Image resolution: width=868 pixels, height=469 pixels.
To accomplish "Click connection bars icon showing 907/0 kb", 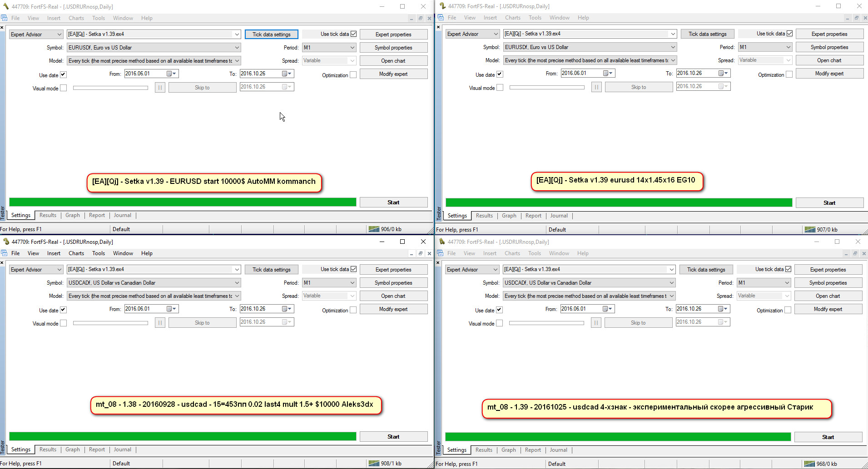I will (x=810, y=230).
